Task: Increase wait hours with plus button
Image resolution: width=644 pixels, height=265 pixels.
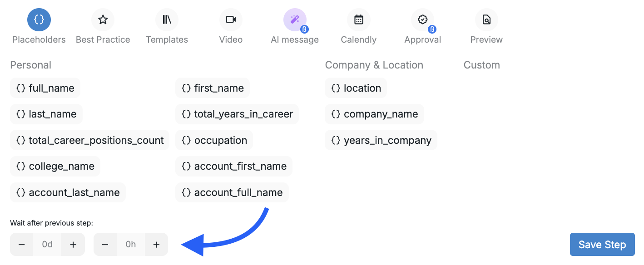Action: pyautogui.click(x=157, y=245)
